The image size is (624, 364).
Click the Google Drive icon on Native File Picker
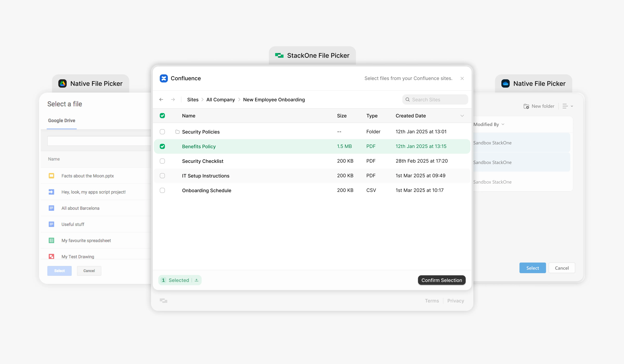(x=62, y=83)
